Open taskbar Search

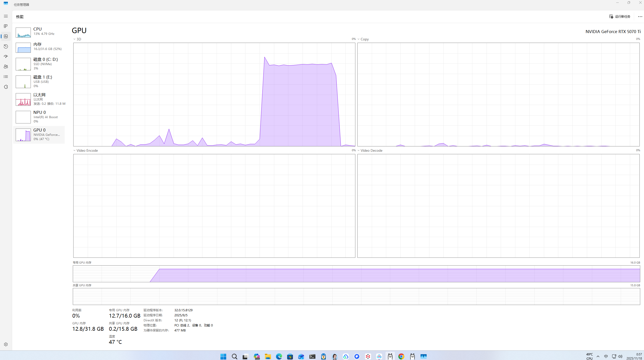click(x=234, y=356)
